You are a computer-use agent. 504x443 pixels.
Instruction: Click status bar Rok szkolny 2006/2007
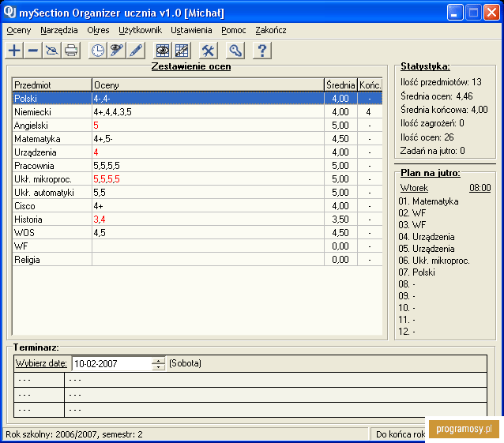(x=74, y=434)
